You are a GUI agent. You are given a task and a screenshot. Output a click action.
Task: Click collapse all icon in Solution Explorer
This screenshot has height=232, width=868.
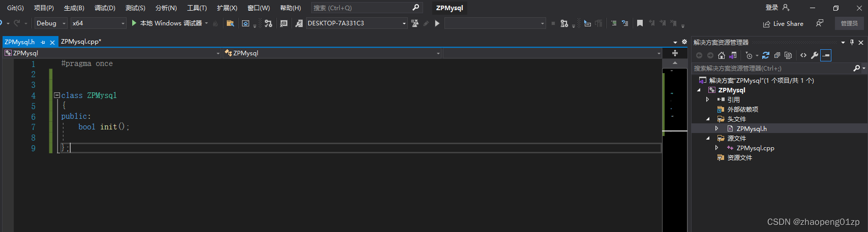777,55
